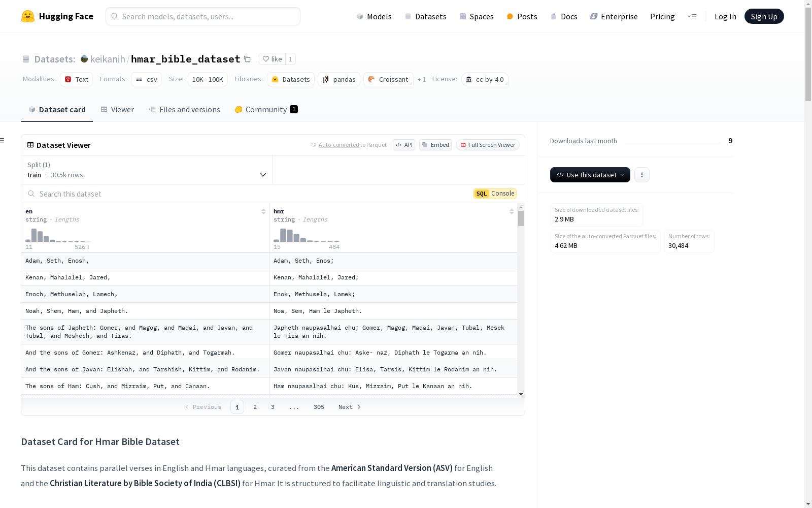Viewport: 812px width, 508px height.
Task: Click the en column length histogram
Action: tap(58, 235)
